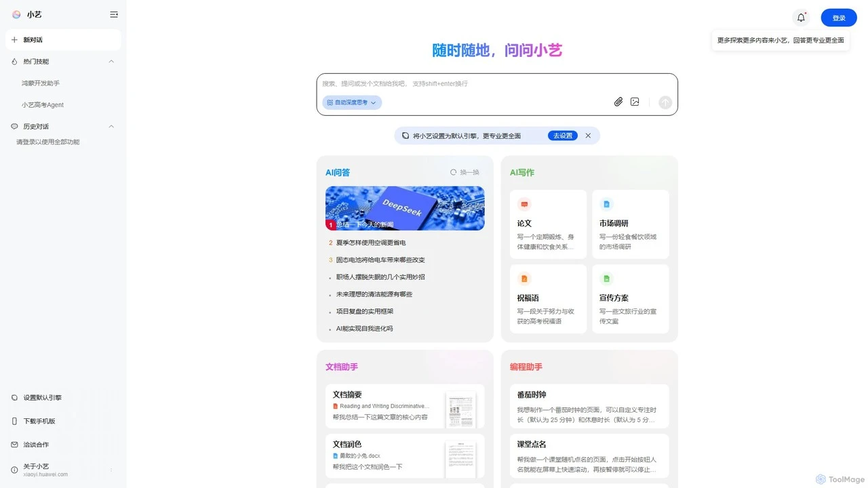Open notifications bell icon
The width and height of the screenshot is (868, 488).
[x=802, y=18]
